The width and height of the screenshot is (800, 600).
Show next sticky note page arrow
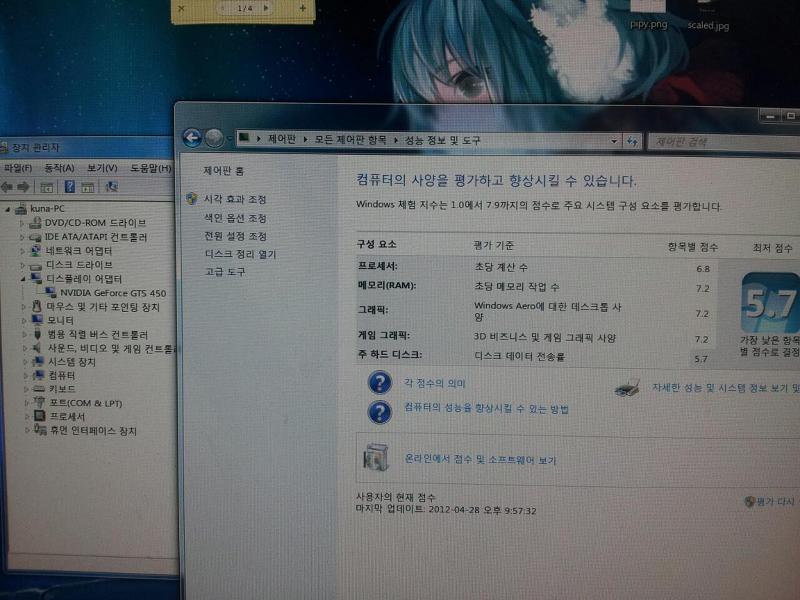[x=266, y=8]
